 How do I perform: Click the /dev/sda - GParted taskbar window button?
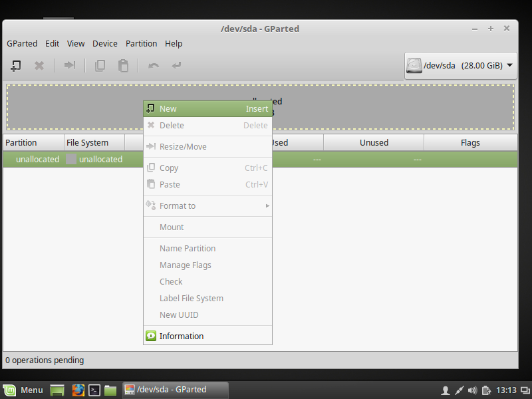(175, 390)
